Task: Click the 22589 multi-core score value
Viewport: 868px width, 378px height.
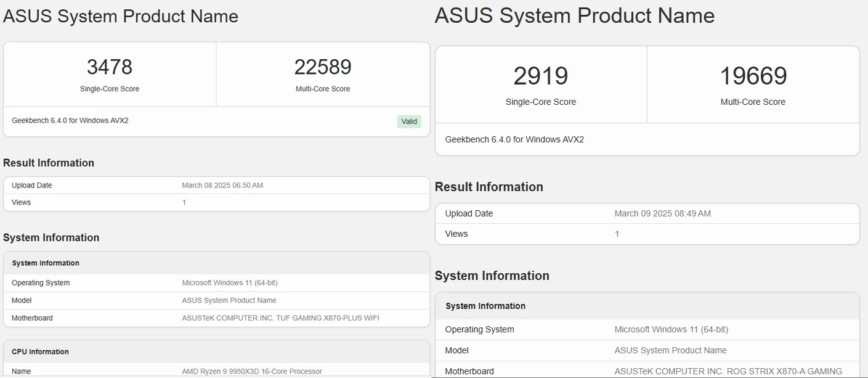Action: click(323, 67)
